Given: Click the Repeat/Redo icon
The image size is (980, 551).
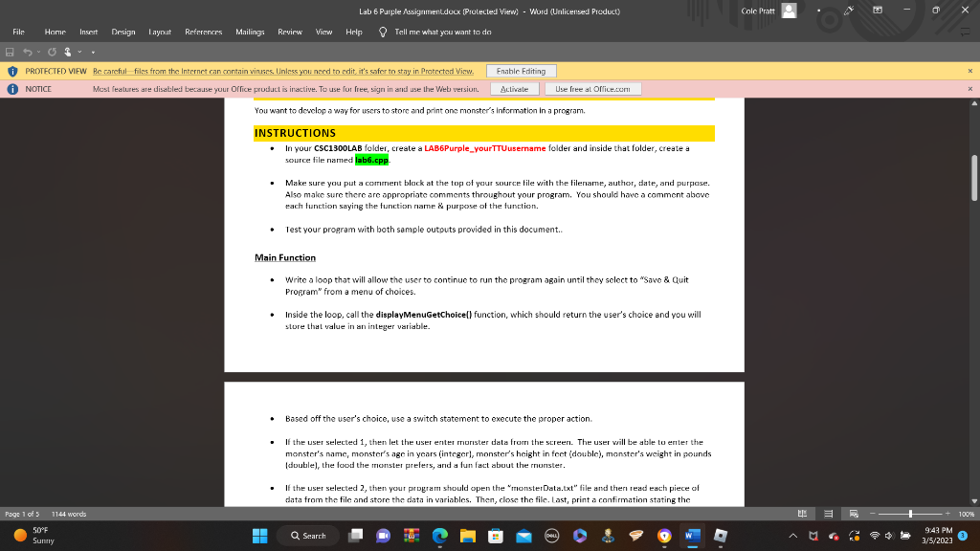Looking at the screenshot, I should [52, 53].
